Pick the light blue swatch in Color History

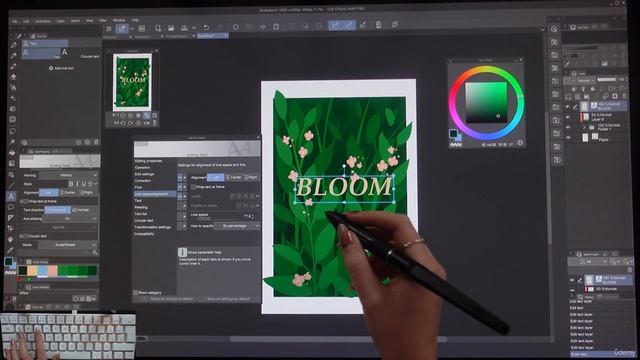42,270
